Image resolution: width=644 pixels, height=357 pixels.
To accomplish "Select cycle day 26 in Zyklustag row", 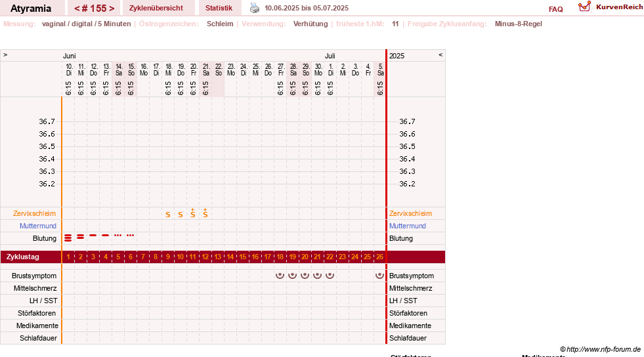I will (x=380, y=257).
